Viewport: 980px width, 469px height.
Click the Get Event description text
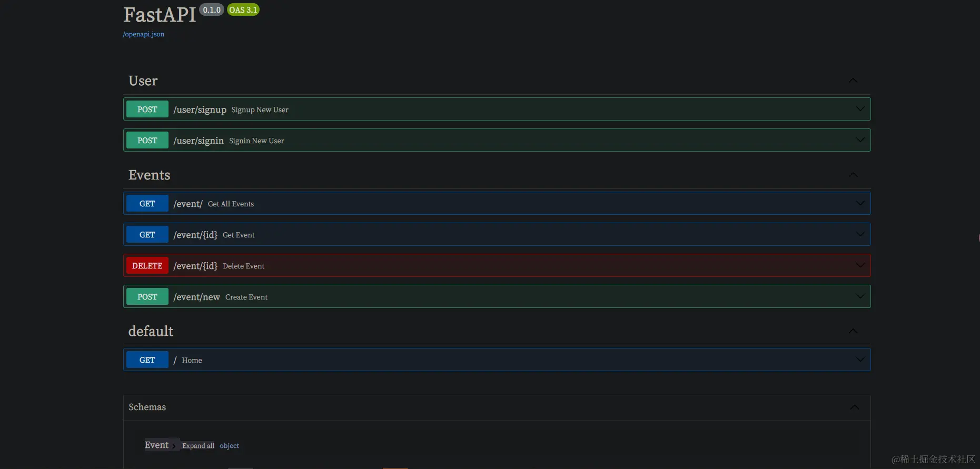[x=239, y=235]
